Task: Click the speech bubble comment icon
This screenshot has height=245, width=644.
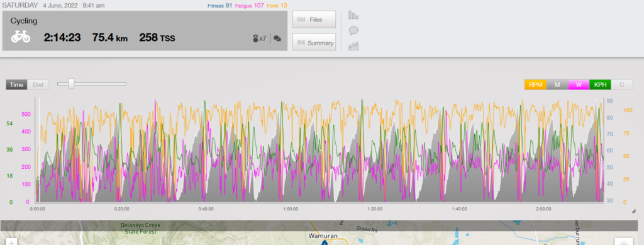Action: coord(353,30)
